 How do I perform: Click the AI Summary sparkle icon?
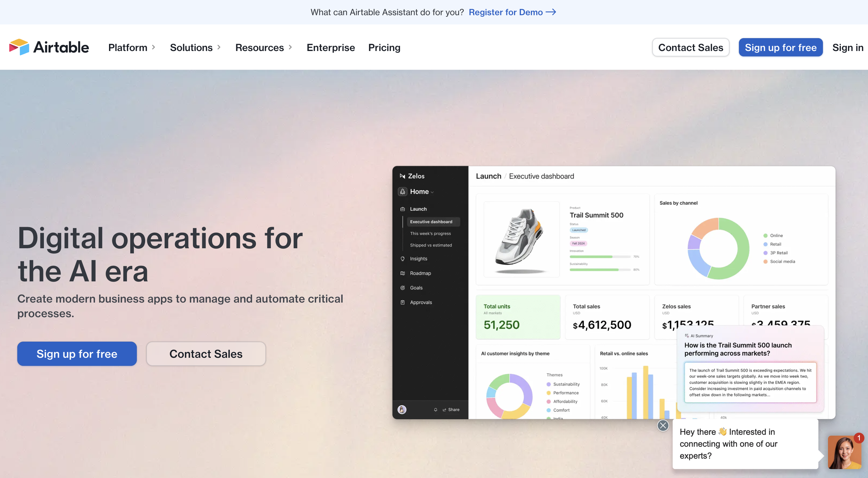coord(686,336)
